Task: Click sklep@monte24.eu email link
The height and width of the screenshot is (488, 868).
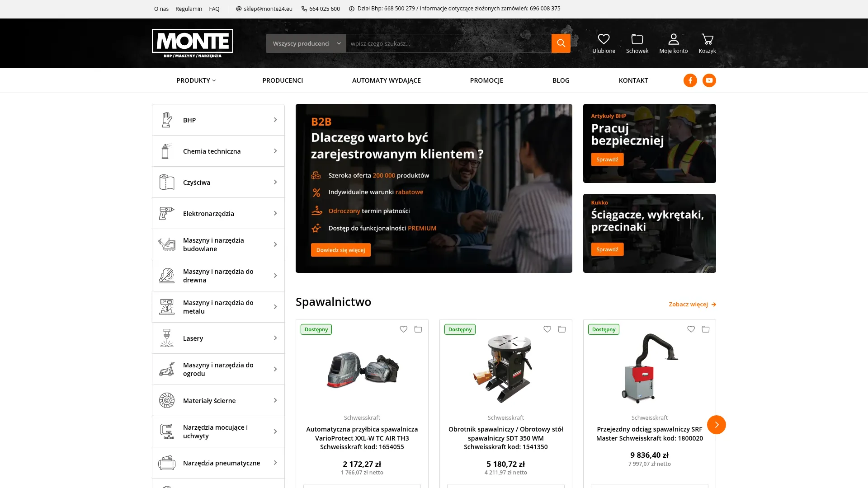Action: click(264, 9)
